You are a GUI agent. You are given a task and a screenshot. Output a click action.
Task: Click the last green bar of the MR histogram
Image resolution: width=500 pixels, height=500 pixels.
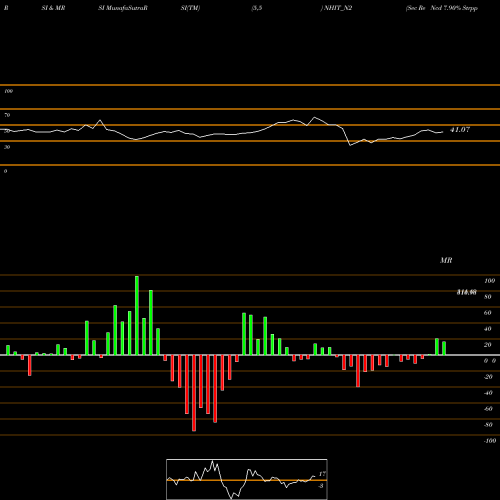444,348
